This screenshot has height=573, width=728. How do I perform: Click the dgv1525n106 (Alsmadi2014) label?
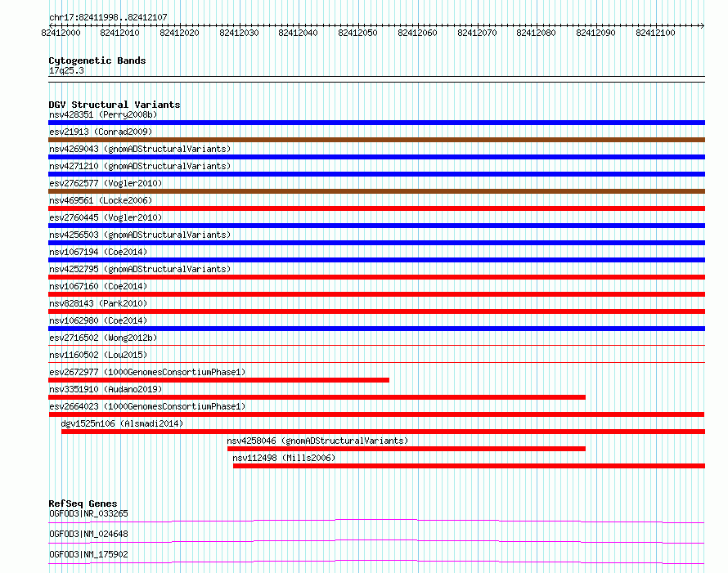[122, 423]
